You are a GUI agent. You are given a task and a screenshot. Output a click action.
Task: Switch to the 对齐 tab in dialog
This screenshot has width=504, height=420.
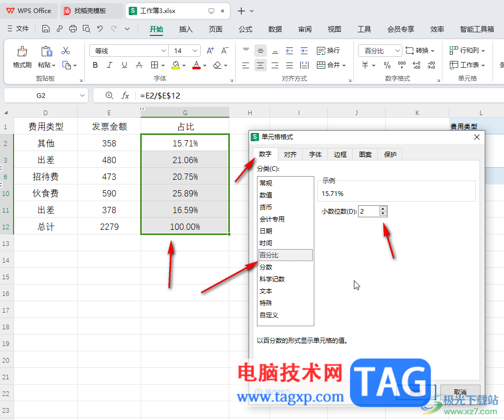pyautogui.click(x=290, y=155)
